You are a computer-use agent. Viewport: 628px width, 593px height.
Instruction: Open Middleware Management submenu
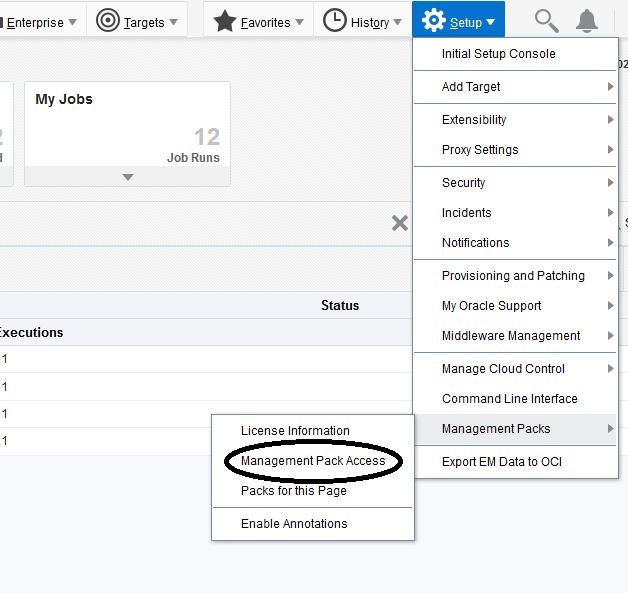515,336
